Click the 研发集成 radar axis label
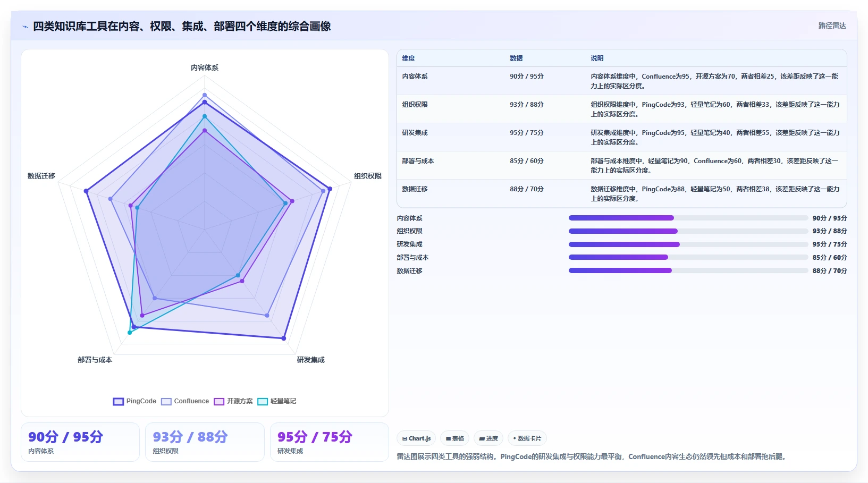Image resolution: width=868 pixels, height=483 pixels. coord(310,360)
